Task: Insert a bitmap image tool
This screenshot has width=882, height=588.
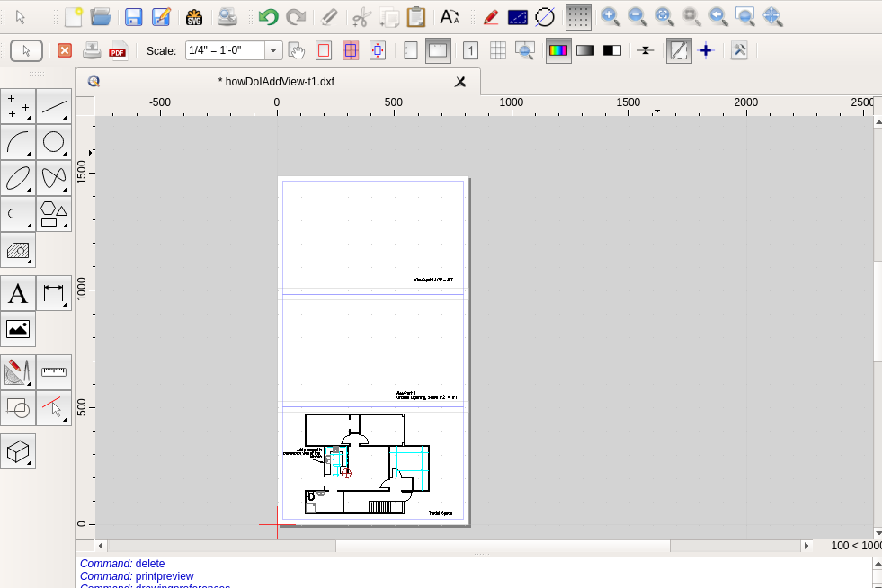Action: [x=18, y=329]
